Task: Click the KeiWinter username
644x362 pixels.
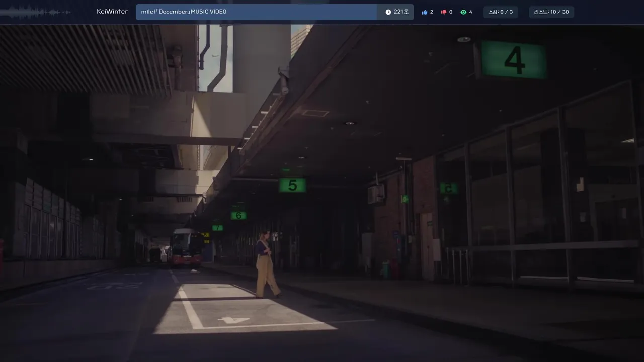Action: click(112, 12)
